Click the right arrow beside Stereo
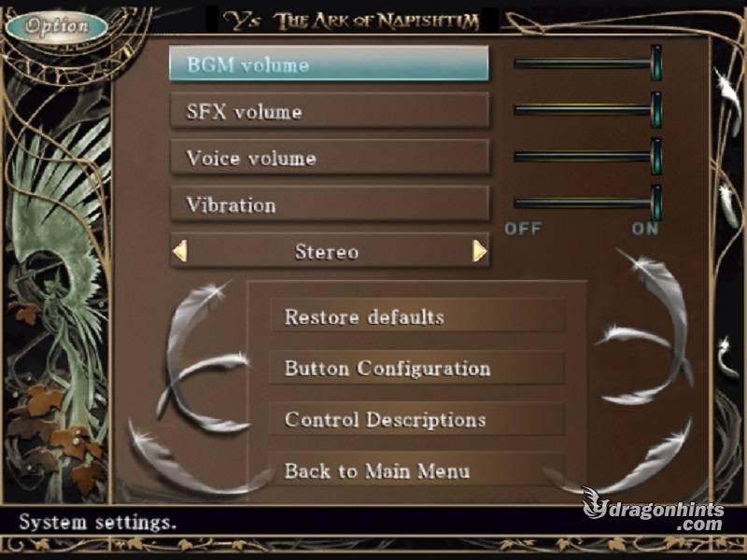This screenshot has width=747, height=560. (x=480, y=250)
